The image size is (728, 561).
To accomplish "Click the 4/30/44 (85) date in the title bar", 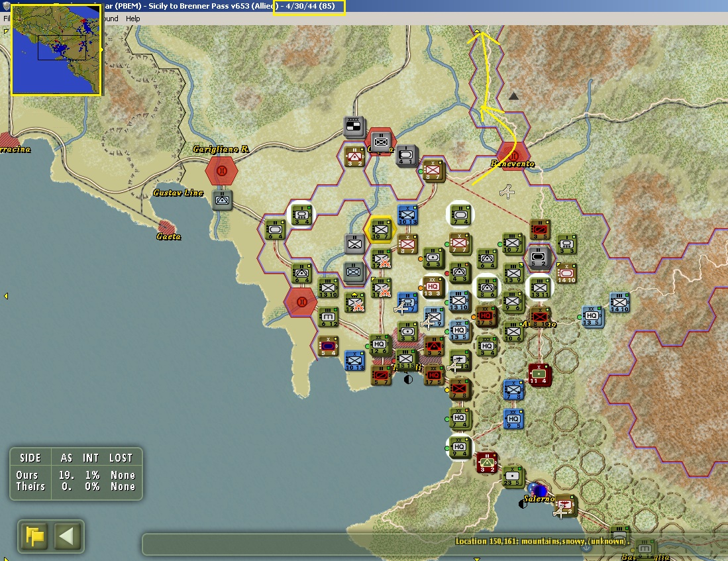I will pos(310,7).
